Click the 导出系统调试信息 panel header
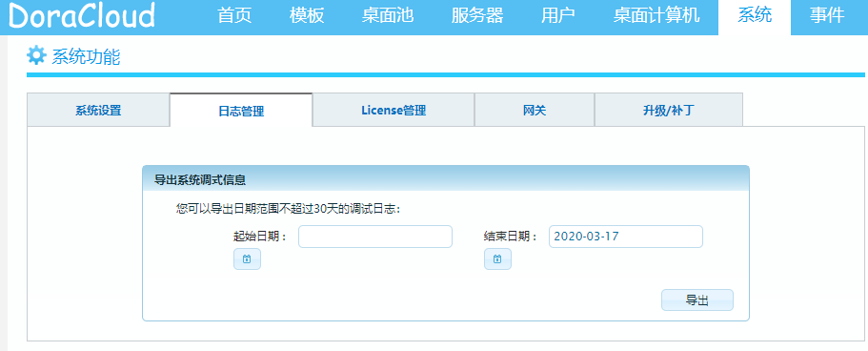 [x=446, y=178]
